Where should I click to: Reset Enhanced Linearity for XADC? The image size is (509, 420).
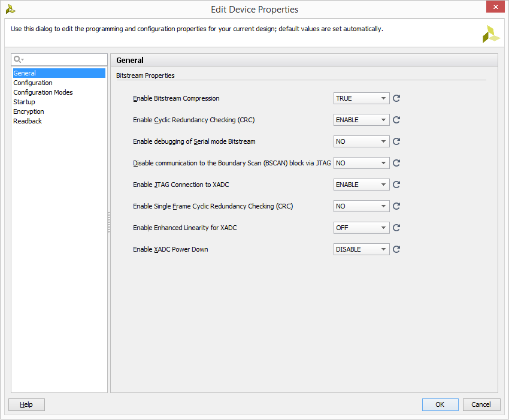click(396, 228)
